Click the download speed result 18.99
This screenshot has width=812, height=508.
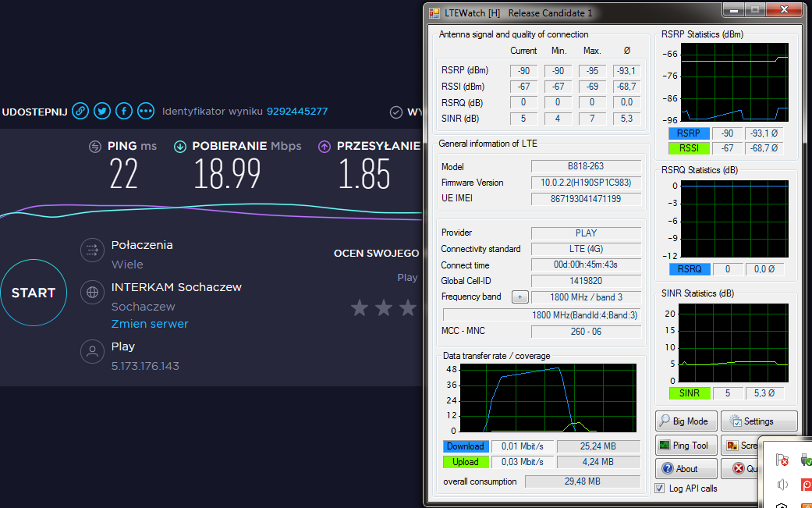(227, 174)
